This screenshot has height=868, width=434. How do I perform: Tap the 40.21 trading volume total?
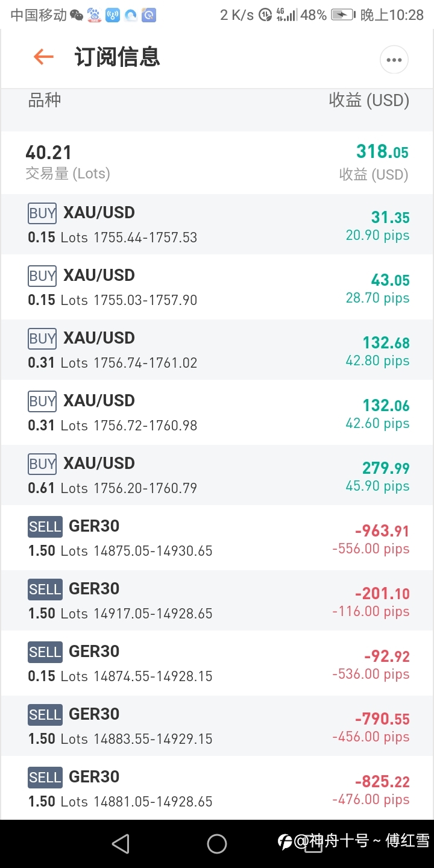coord(49,153)
